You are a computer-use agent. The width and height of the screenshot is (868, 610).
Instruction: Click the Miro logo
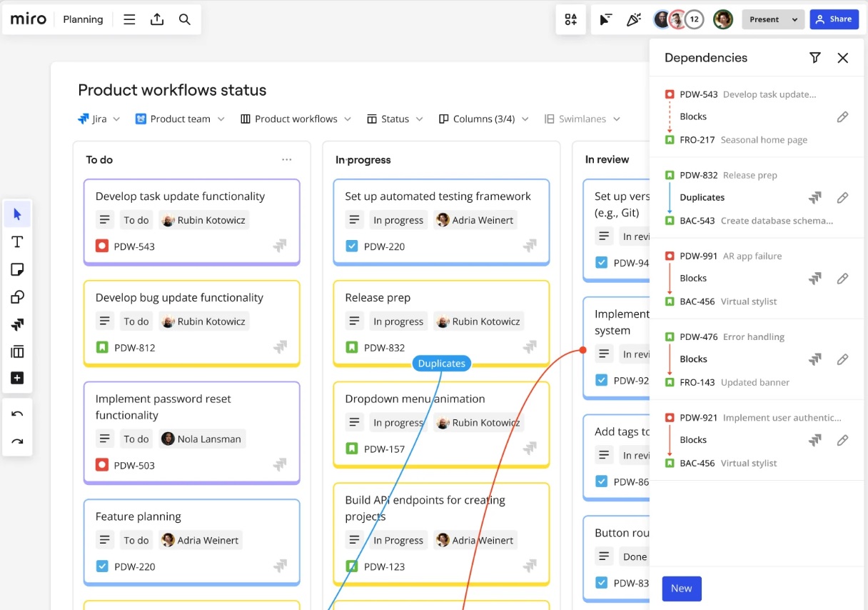(x=29, y=19)
